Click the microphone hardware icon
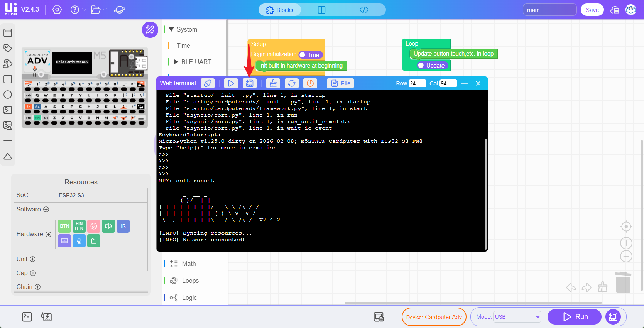Image resolution: width=644 pixels, height=328 pixels. tap(79, 241)
